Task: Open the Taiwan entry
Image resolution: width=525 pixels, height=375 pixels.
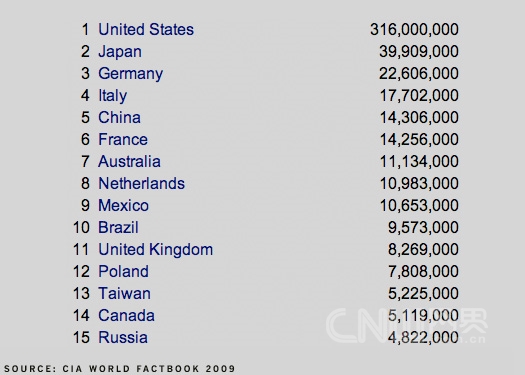Action: coord(124,294)
